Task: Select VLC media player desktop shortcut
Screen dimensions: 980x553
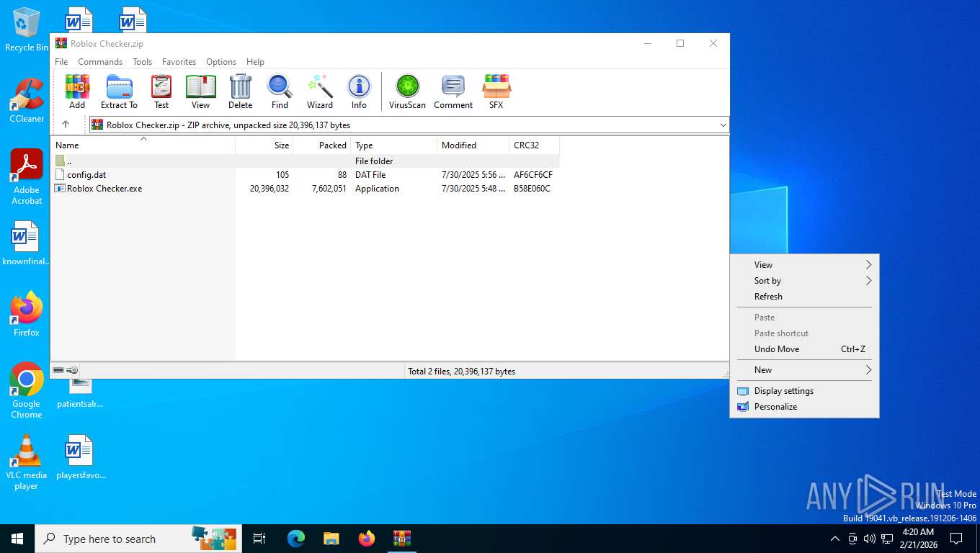Action: point(27,462)
